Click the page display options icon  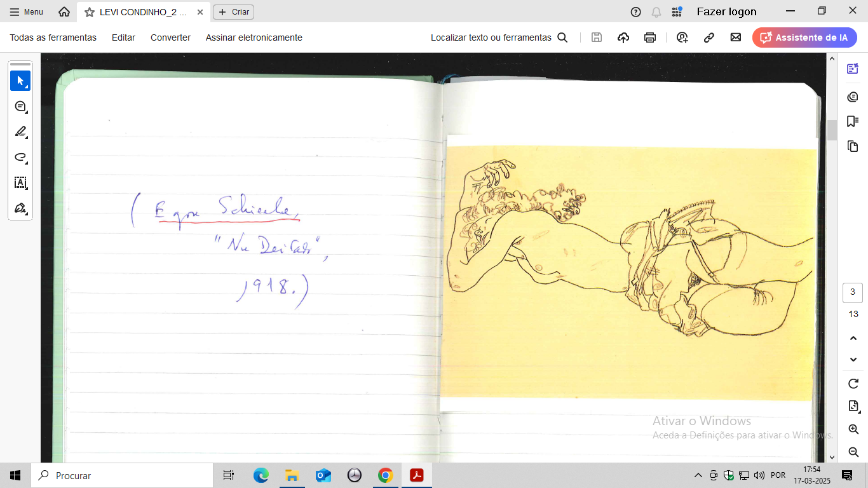(x=853, y=406)
